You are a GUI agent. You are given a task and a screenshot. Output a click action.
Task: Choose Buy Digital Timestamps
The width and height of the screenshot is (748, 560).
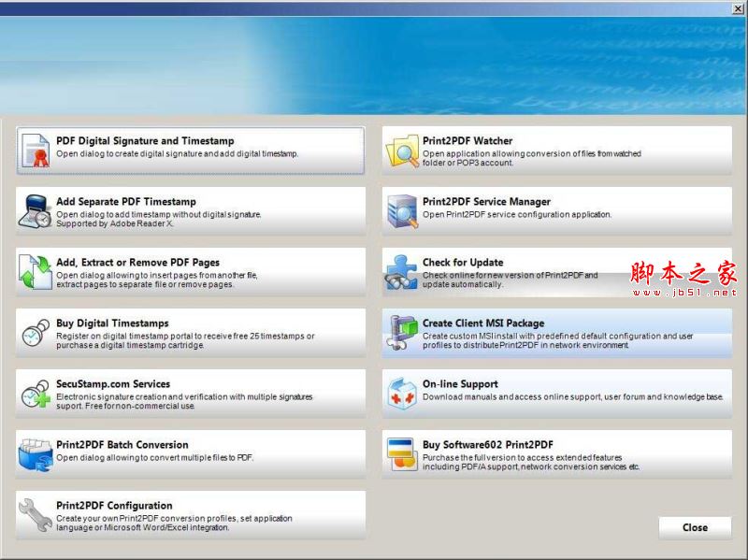click(191, 333)
